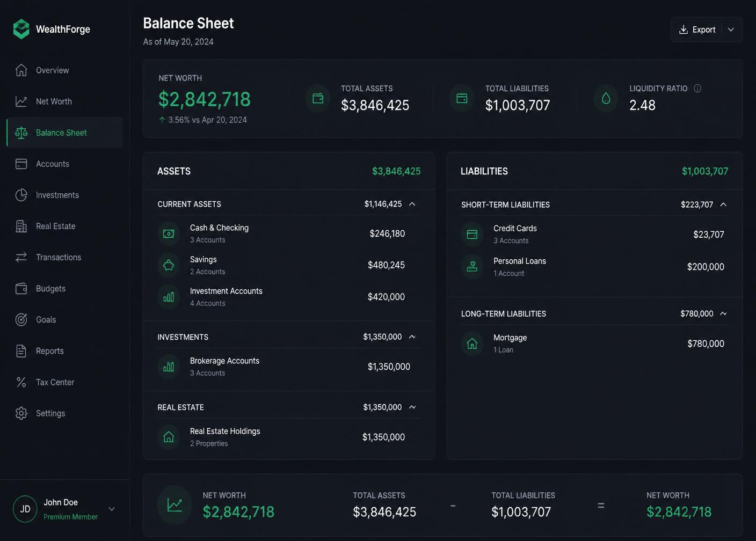The width and height of the screenshot is (756, 541).
Task: Collapse the Long-Term Liabilities section
Action: [723, 313]
